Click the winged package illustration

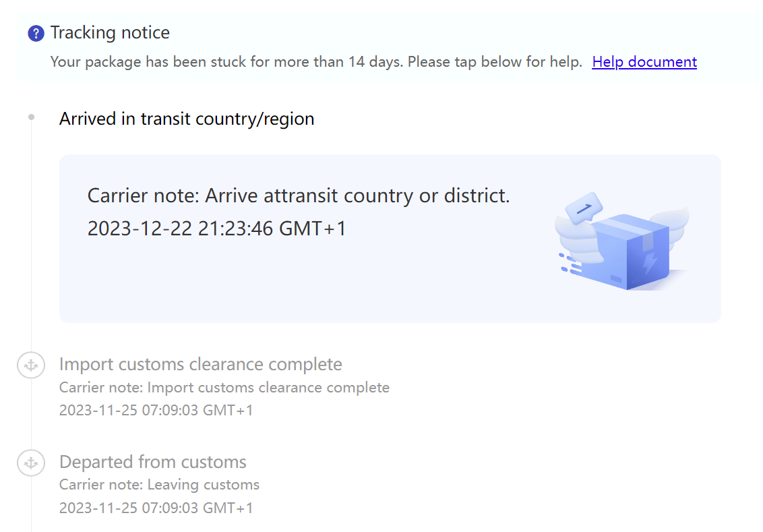tap(623, 242)
